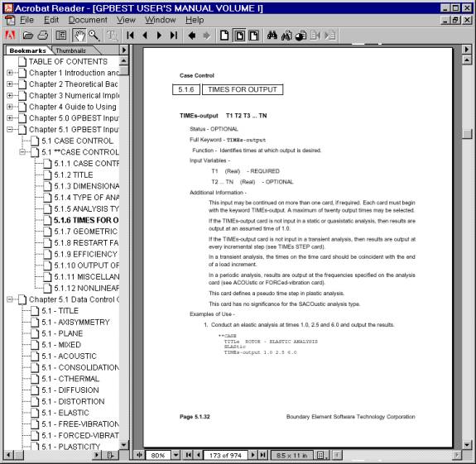The width and height of the screenshot is (476, 464).
Task: Open 5.1.2 TITLE bookmark
Action: pyautogui.click(x=74, y=175)
